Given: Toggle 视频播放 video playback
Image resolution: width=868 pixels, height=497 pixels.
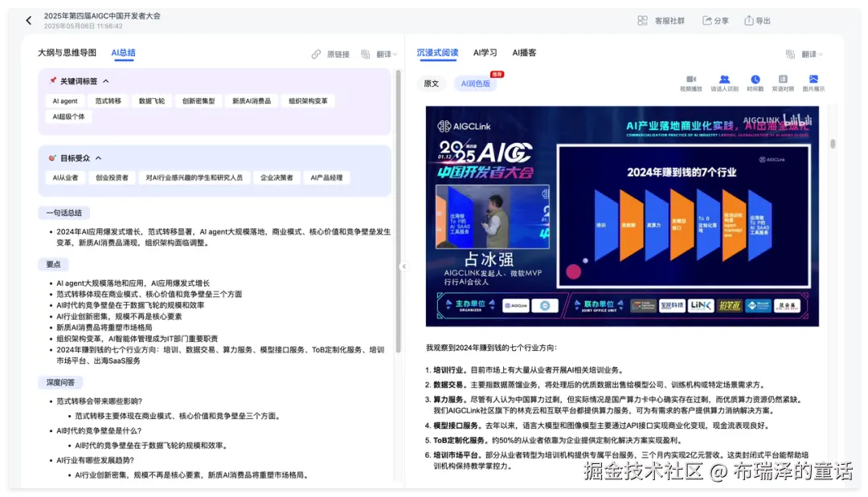Looking at the screenshot, I should [691, 83].
